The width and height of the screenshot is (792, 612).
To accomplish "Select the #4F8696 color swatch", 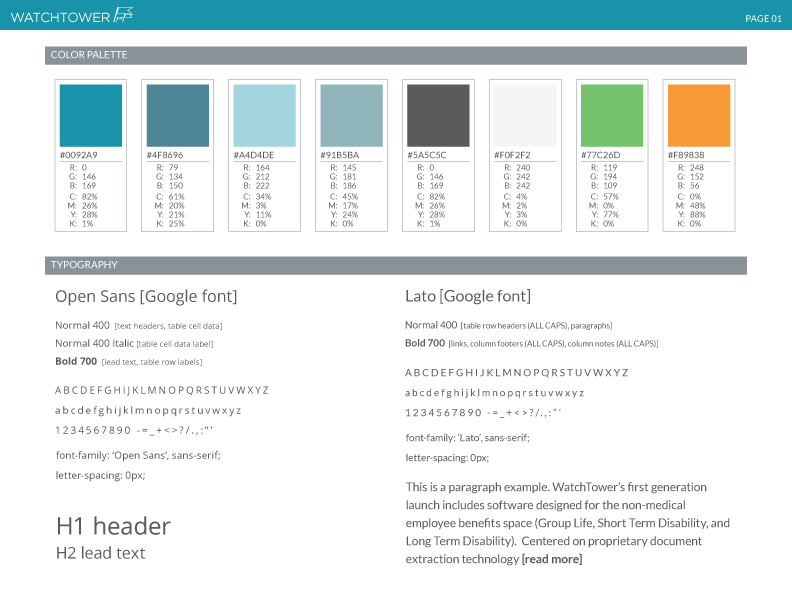I will click(x=178, y=116).
